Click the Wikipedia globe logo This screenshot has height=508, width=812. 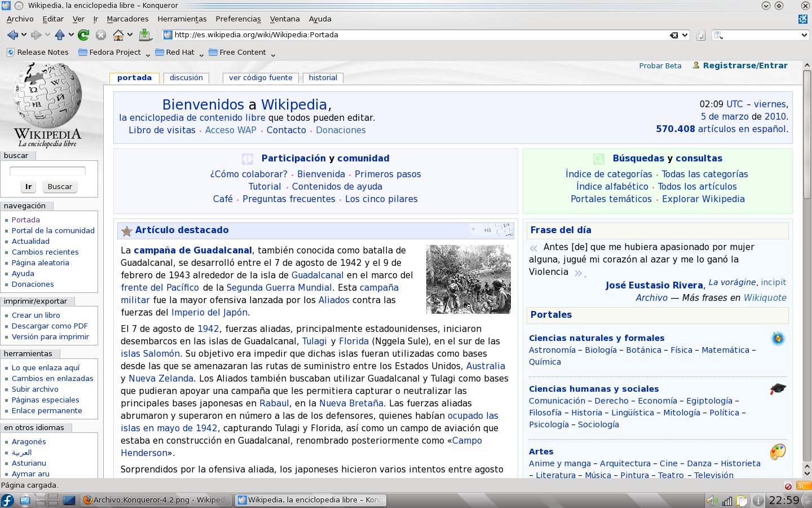pos(47,104)
